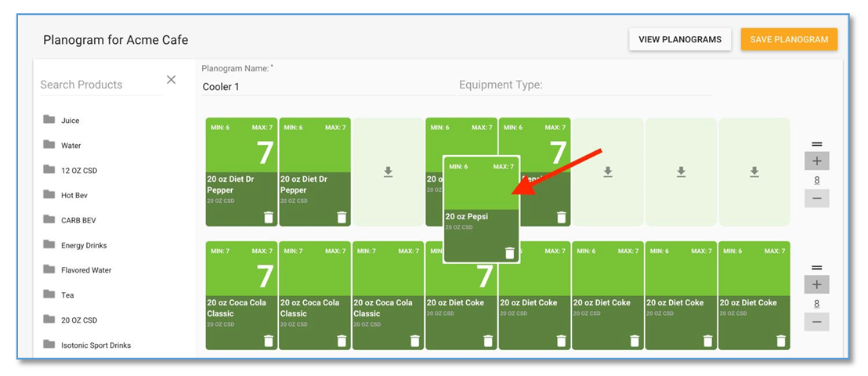This screenshot has height=376, width=868.
Task: Click the top shelf's slot count 8
Action: coord(816,180)
